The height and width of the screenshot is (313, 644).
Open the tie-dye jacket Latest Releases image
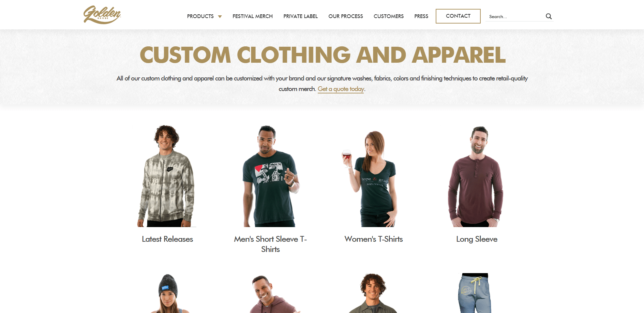pyautogui.click(x=167, y=176)
